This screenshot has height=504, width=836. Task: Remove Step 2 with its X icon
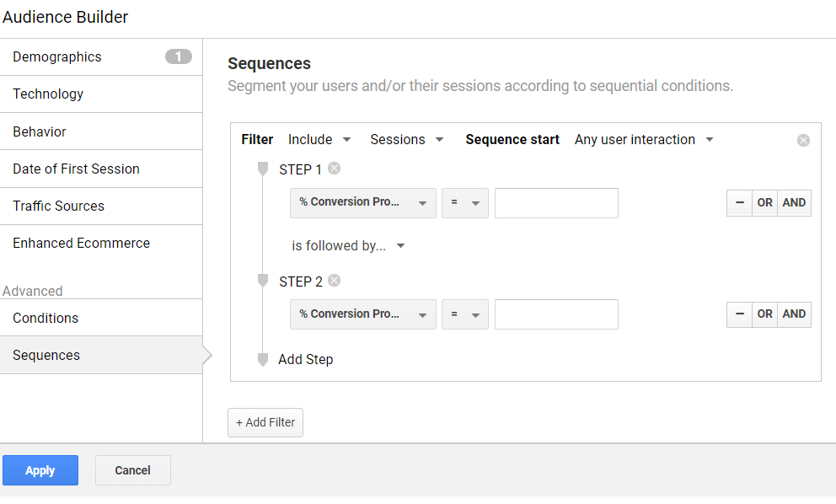click(335, 281)
